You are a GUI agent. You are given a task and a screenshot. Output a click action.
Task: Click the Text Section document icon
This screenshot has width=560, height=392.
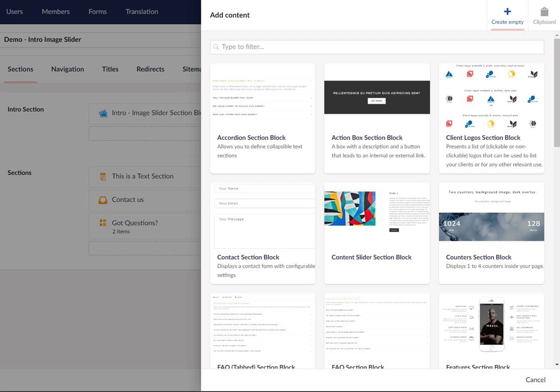[103, 177]
